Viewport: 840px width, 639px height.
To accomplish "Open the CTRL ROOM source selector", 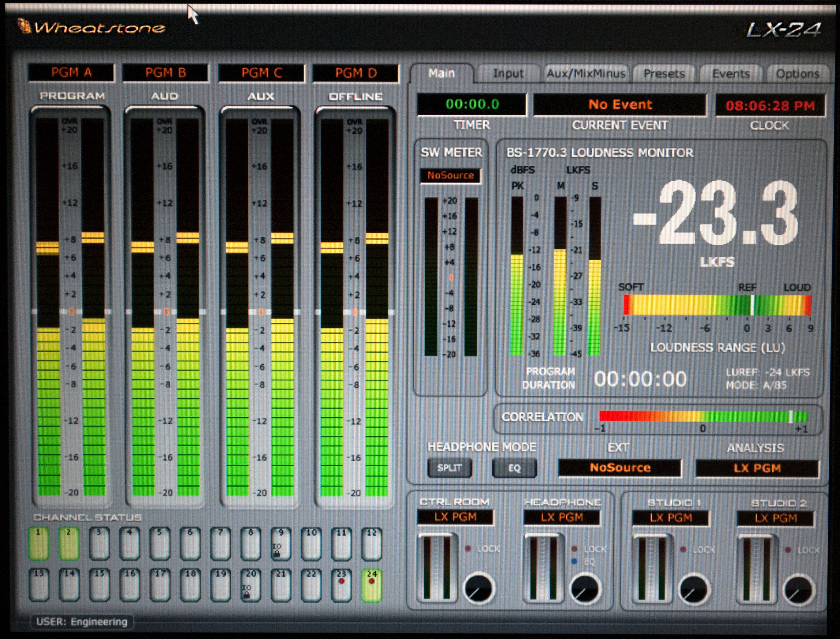I will coord(455,517).
